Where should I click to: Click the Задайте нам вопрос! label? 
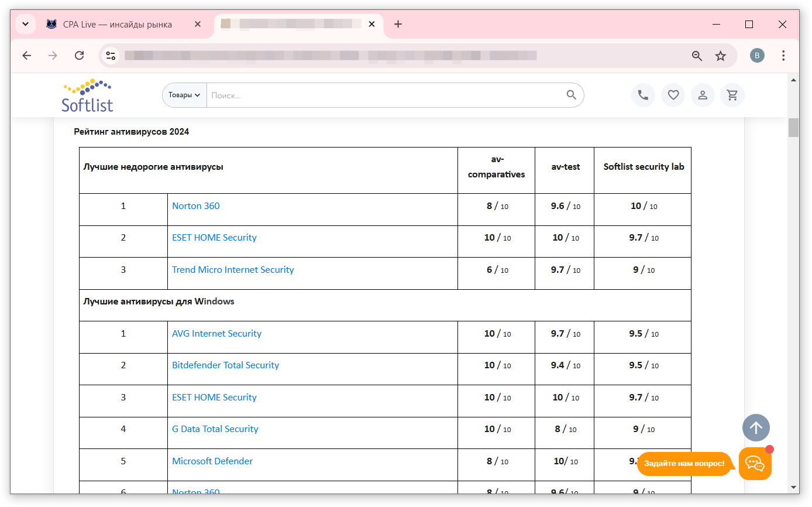684,464
